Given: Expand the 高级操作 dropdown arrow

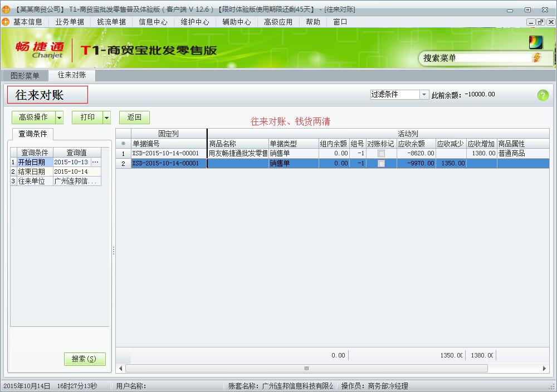Looking at the screenshot, I should tap(59, 117).
